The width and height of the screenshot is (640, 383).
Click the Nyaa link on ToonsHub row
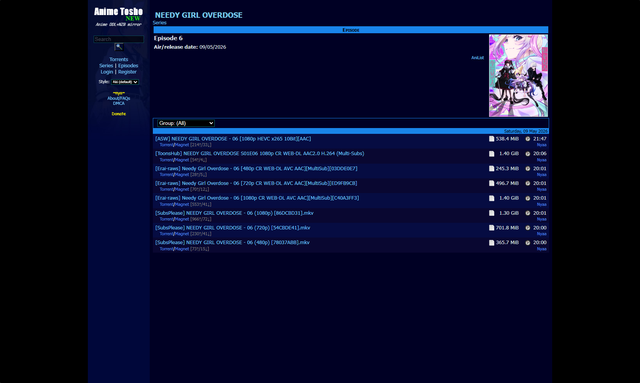(542, 160)
